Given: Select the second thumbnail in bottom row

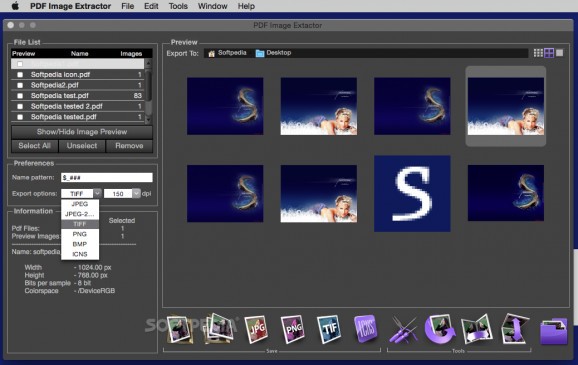Looking at the screenshot, I should pyautogui.click(x=318, y=194).
